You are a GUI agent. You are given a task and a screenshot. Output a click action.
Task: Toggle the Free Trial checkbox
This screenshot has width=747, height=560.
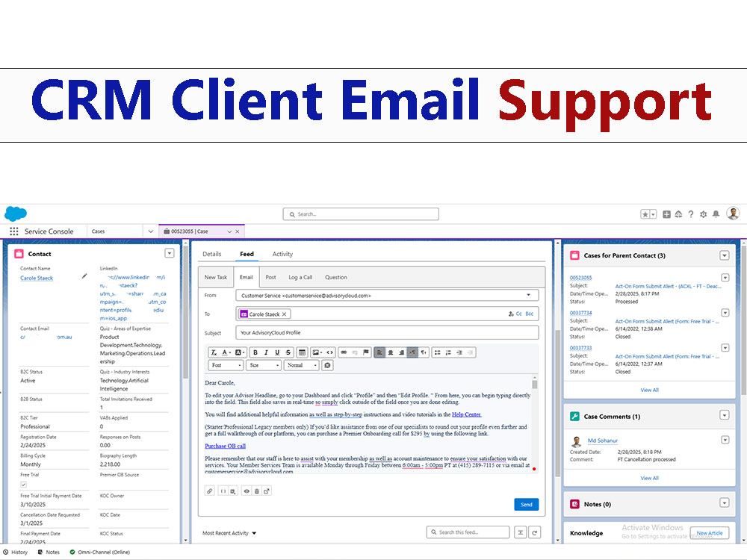[23, 485]
